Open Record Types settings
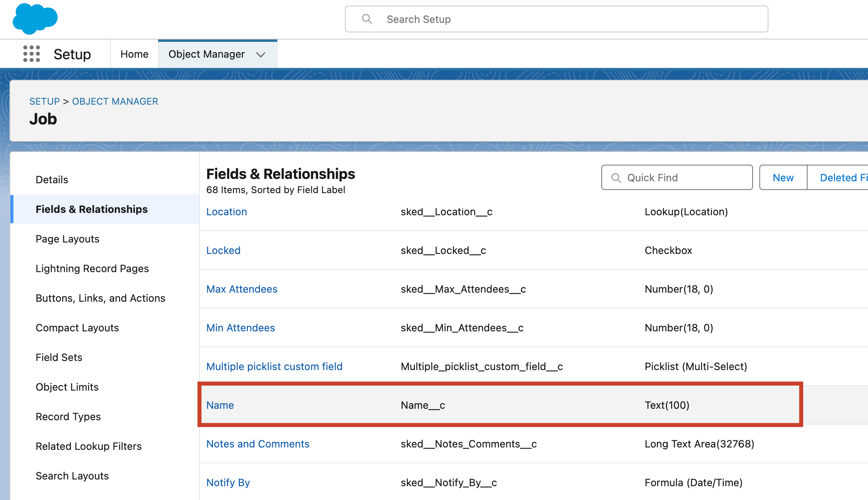 tap(68, 416)
